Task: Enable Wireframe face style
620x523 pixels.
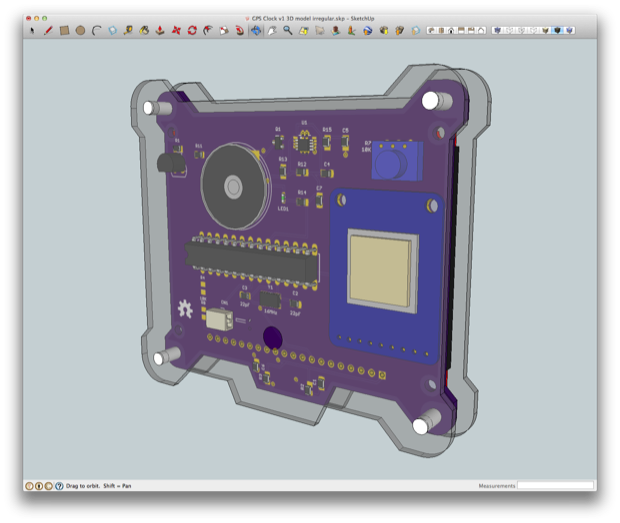Action: click(x=522, y=30)
